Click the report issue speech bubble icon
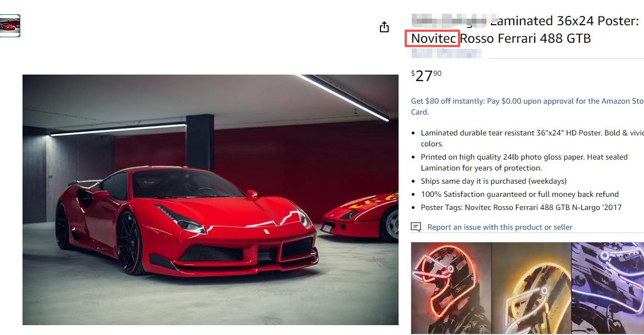This screenshot has height=335, width=644. click(x=416, y=227)
